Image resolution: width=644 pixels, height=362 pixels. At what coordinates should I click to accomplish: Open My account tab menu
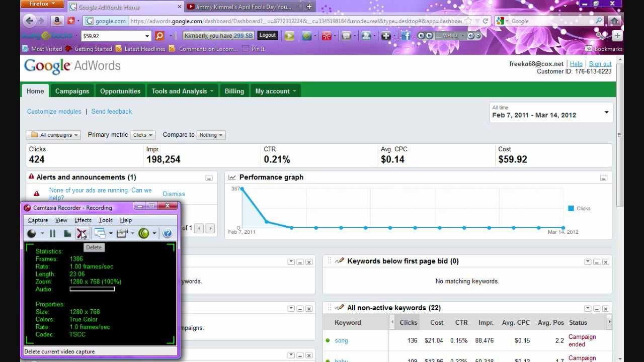[x=276, y=91]
